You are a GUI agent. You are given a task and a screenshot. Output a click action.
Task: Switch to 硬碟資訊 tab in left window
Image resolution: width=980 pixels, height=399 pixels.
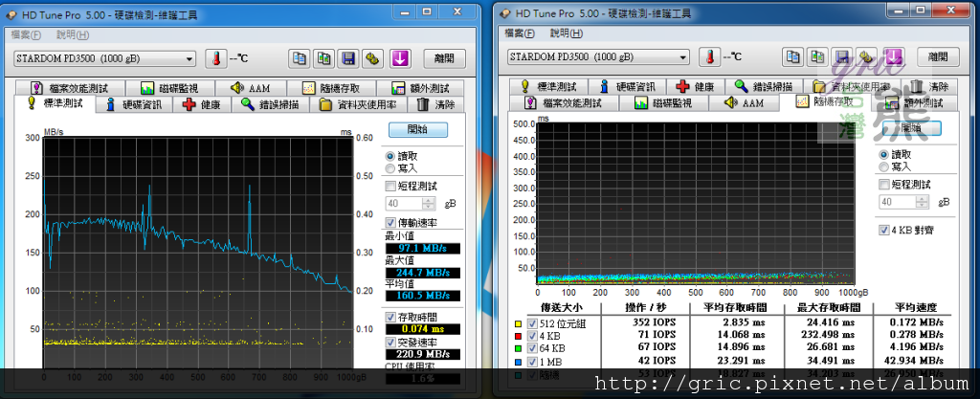coord(134,104)
